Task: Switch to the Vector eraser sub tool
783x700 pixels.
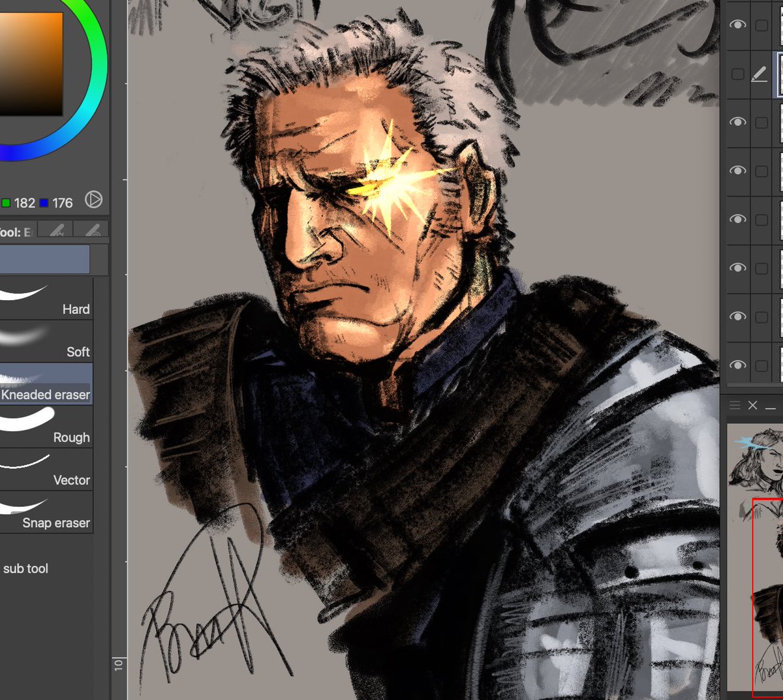Action: tap(46, 470)
